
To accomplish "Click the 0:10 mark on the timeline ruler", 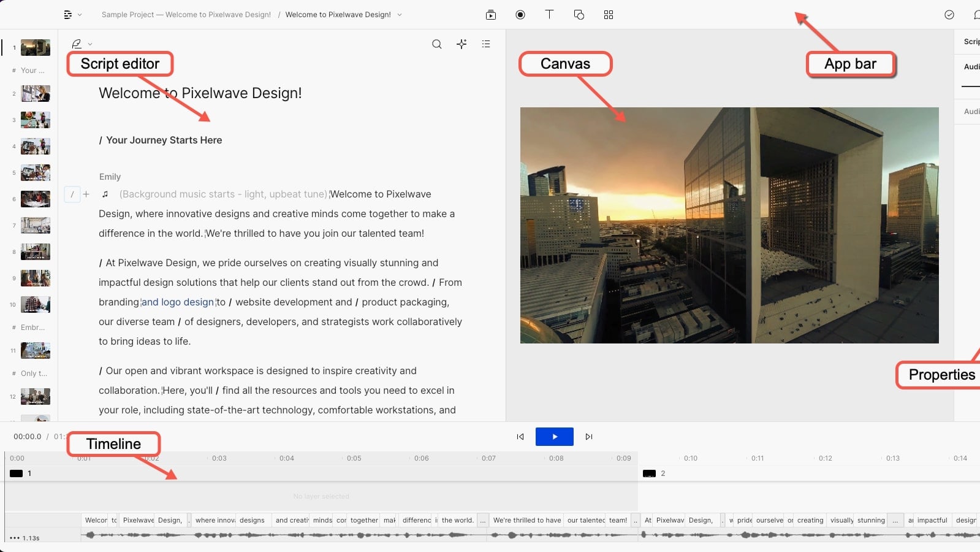I will click(x=691, y=458).
